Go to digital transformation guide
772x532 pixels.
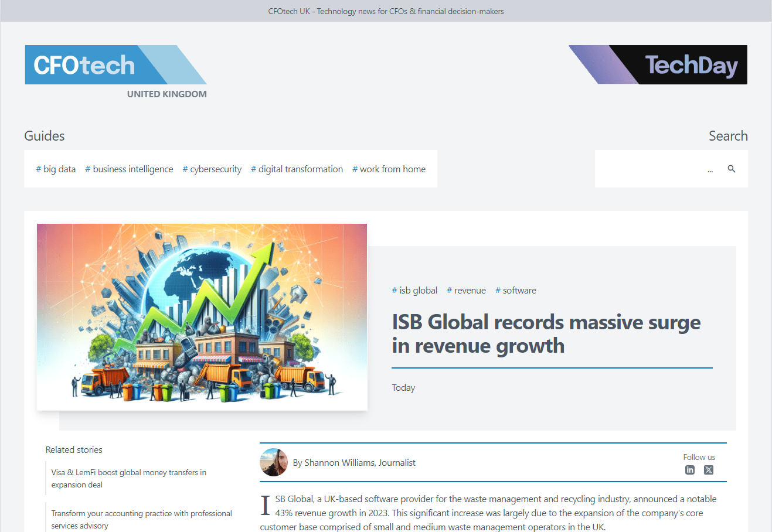[x=297, y=169]
